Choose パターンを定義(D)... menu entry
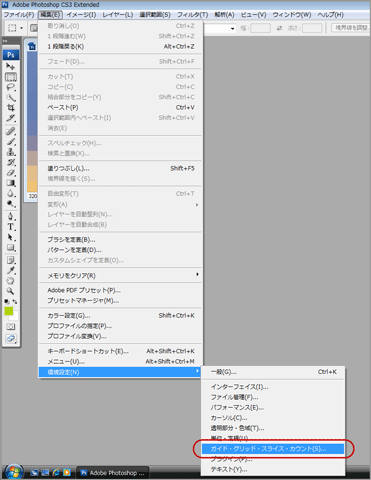This screenshot has width=371, height=480. pos(120,250)
